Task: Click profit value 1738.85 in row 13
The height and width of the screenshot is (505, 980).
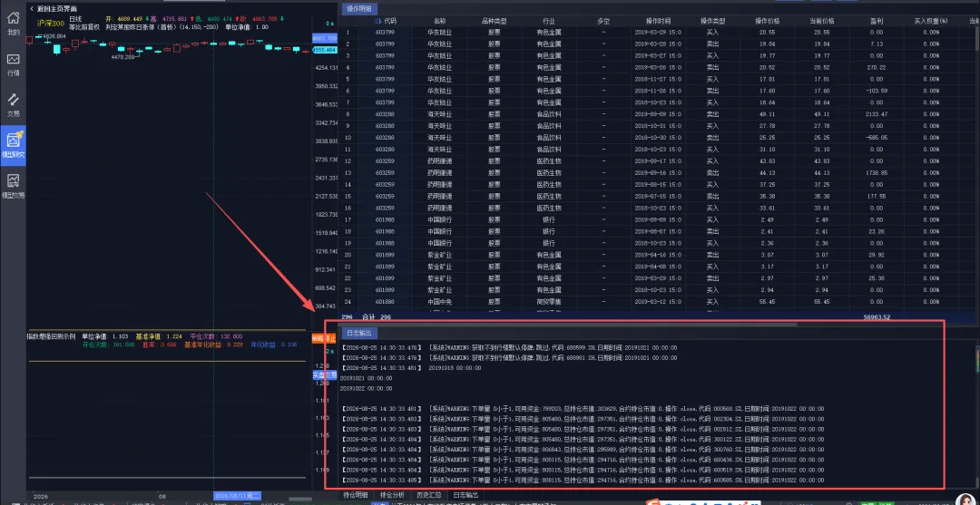Action: pyautogui.click(x=876, y=172)
